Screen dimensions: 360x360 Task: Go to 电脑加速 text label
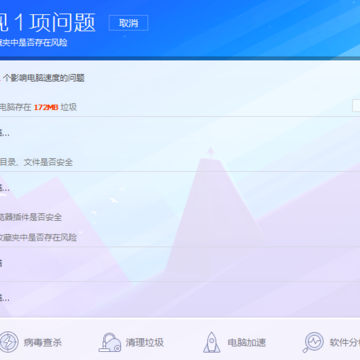click(x=247, y=342)
